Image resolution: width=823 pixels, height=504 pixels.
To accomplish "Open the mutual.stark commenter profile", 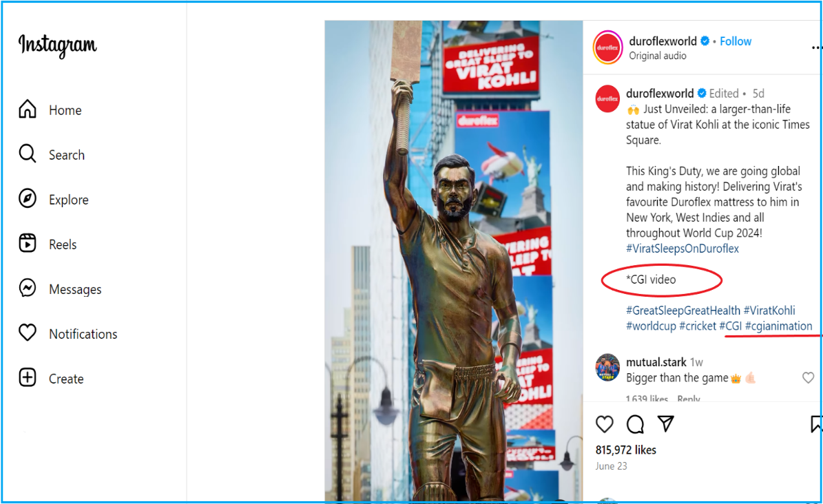I will [656, 362].
